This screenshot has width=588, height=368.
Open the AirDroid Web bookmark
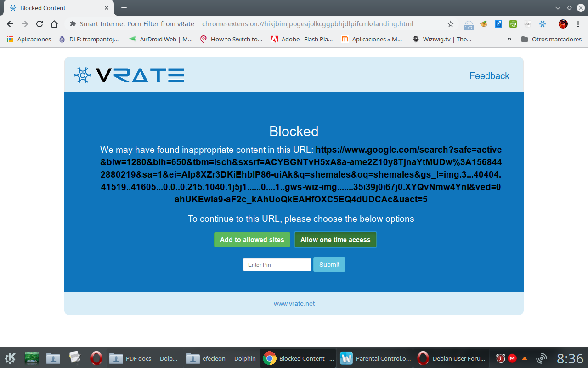pyautogui.click(x=161, y=39)
